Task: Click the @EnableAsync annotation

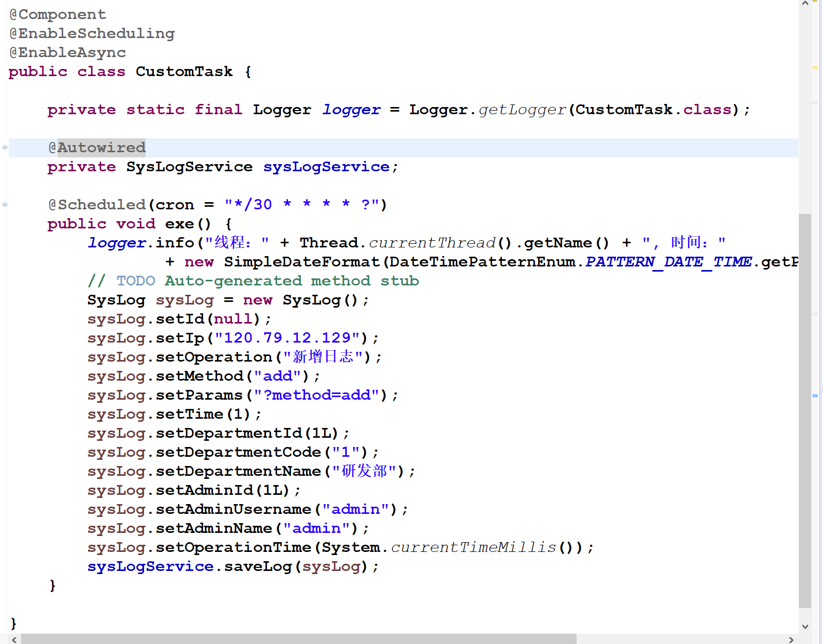Action: point(68,53)
